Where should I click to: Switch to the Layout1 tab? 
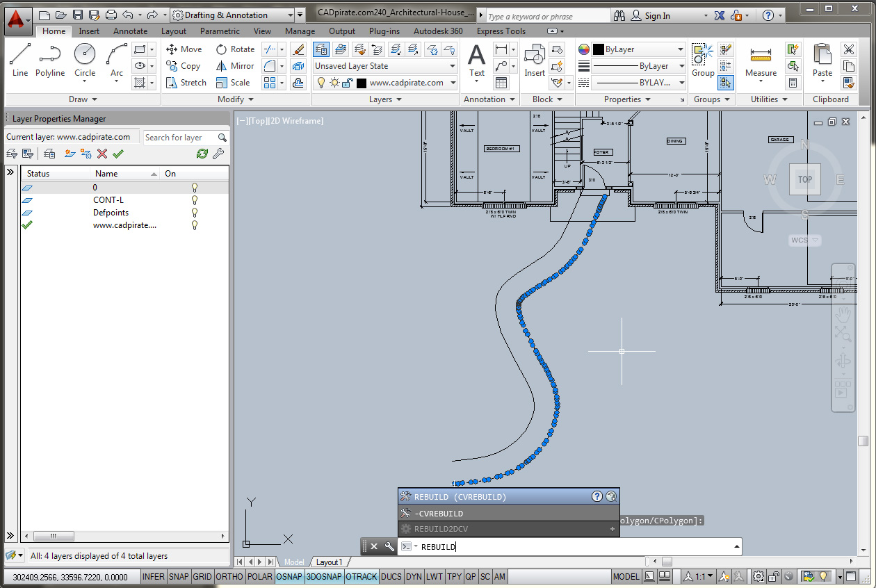(329, 562)
